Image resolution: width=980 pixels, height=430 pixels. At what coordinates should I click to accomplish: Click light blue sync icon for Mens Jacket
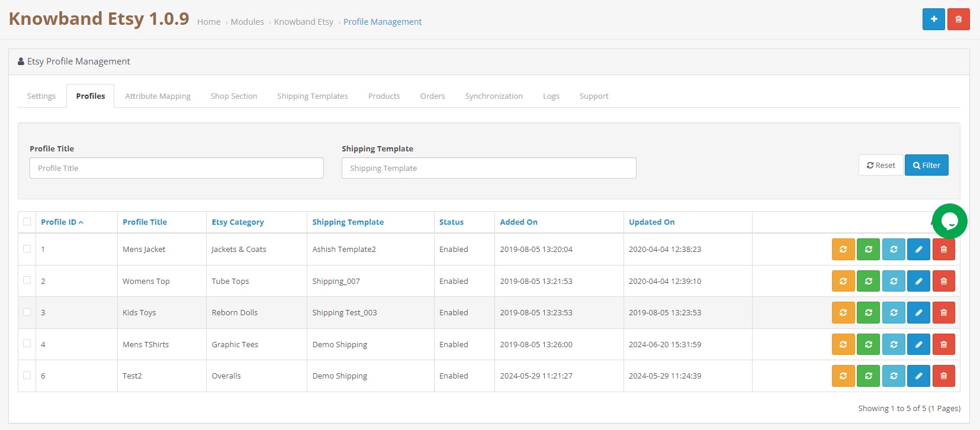tap(894, 249)
